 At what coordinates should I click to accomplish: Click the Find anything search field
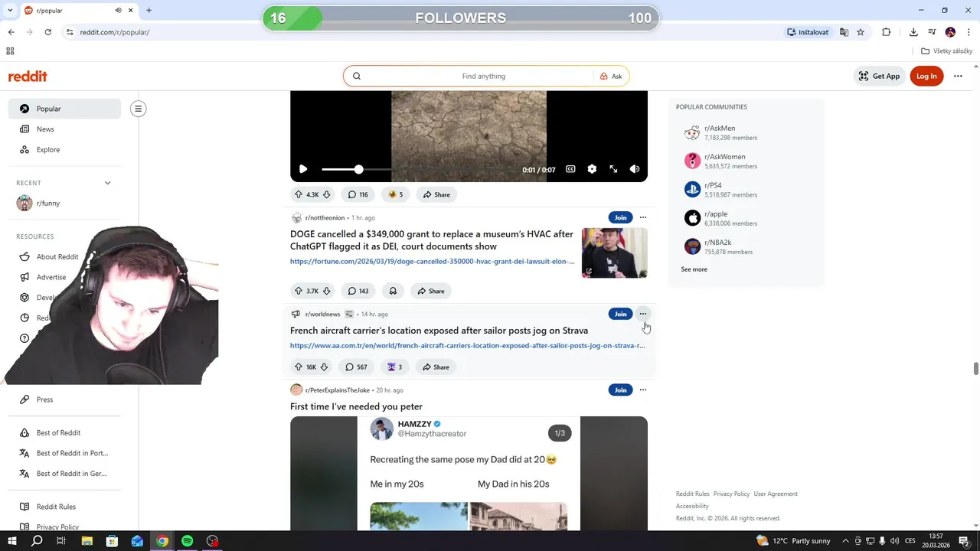point(482,76)
